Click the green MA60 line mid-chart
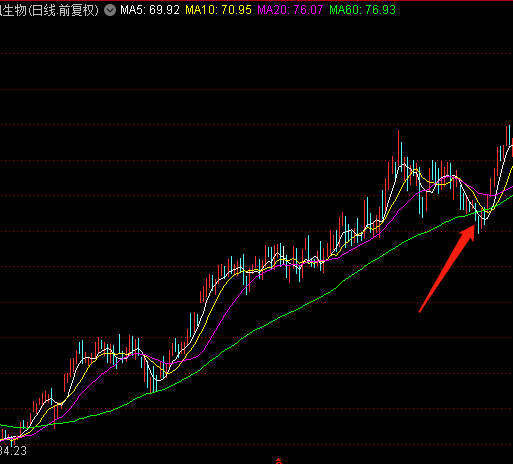513x464 pixels. pos(257,329)
